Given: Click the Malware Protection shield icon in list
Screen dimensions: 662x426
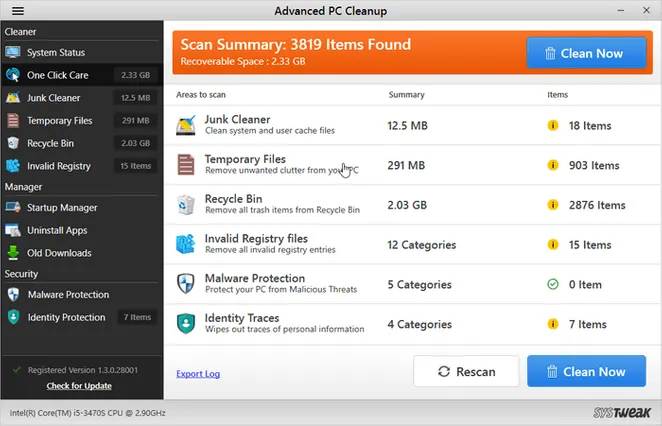Looking at the screenshot, I should point(186,284).
